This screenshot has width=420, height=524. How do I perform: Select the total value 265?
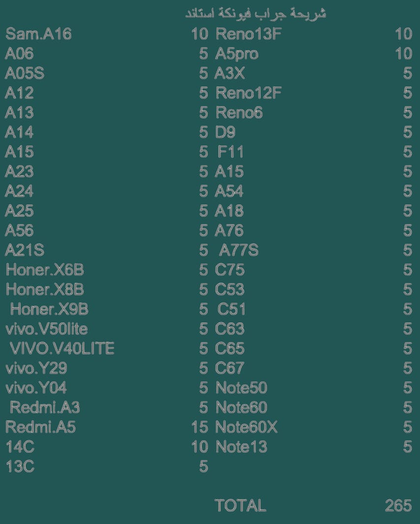click(398, 505)
